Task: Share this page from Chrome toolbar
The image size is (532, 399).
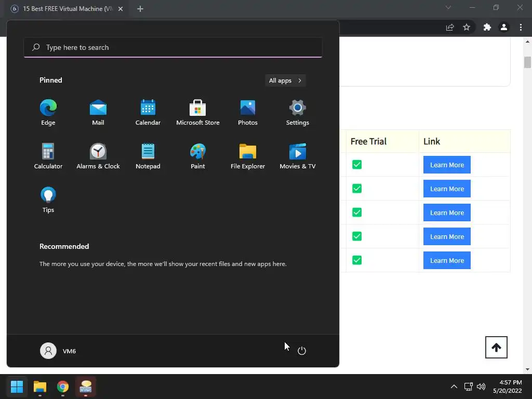Action: click(x=450, y=28)
